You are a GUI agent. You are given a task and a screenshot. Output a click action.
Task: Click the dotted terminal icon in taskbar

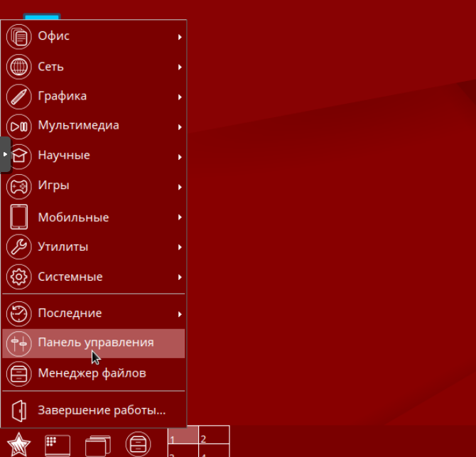(x=56, y=444)
